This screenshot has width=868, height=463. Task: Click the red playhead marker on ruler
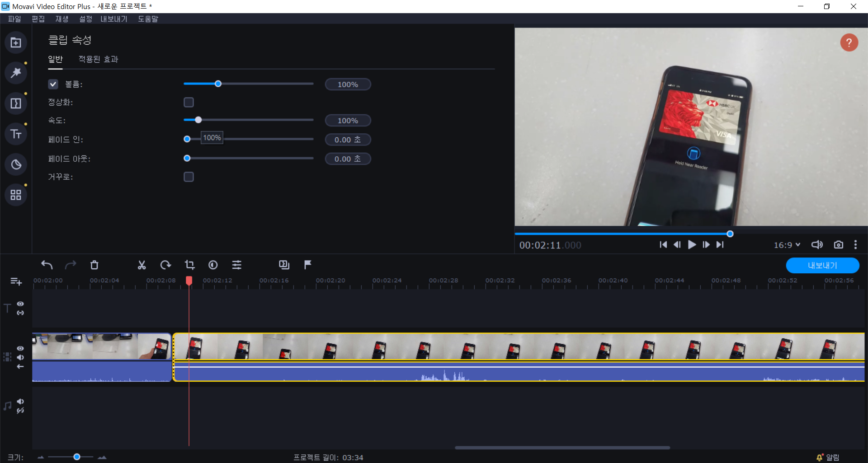(x=189, y=281)
